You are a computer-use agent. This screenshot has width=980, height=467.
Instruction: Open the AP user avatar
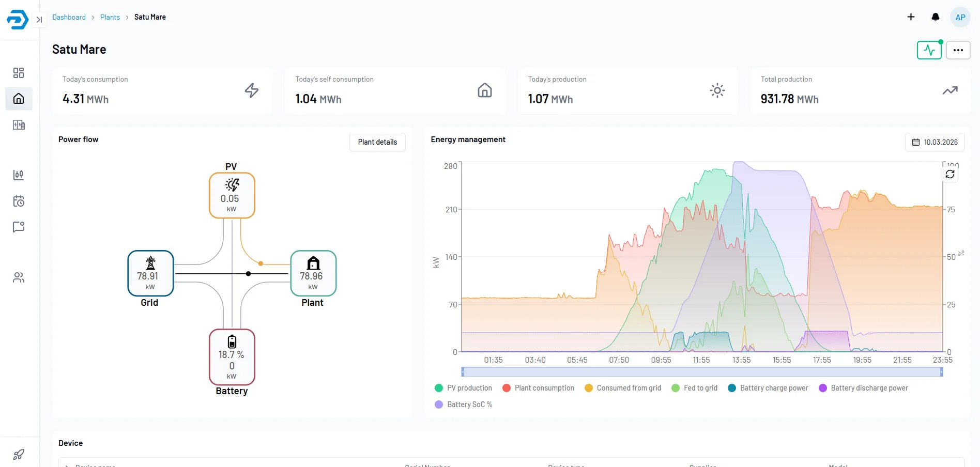(x=960, y=17)
